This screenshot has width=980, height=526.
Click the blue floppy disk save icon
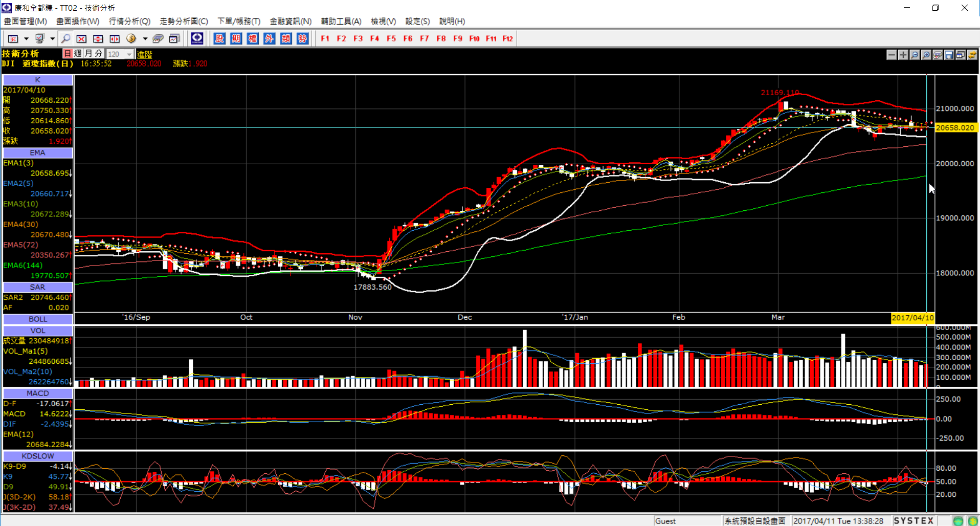coord(949,55)
